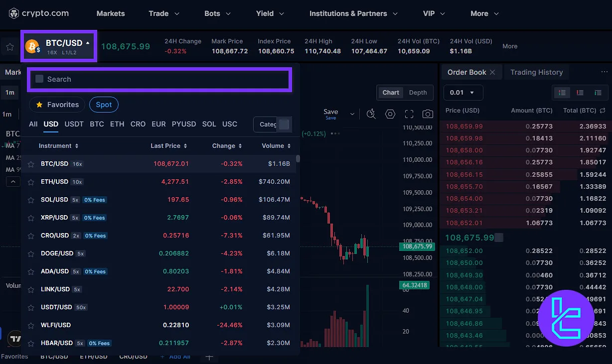Open the Save chart dropdown arrow

(352, 114)
